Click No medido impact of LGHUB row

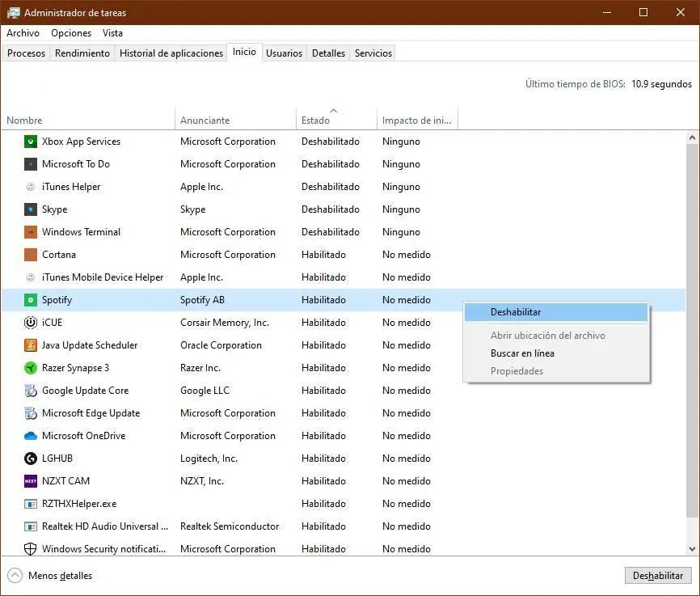(407, 459)
